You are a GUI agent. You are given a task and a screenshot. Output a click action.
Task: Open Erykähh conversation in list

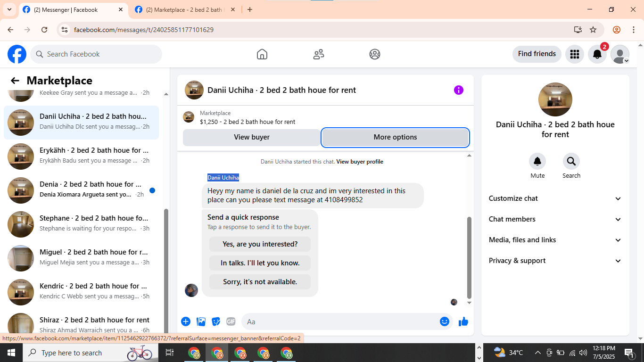tap(81, 156)
